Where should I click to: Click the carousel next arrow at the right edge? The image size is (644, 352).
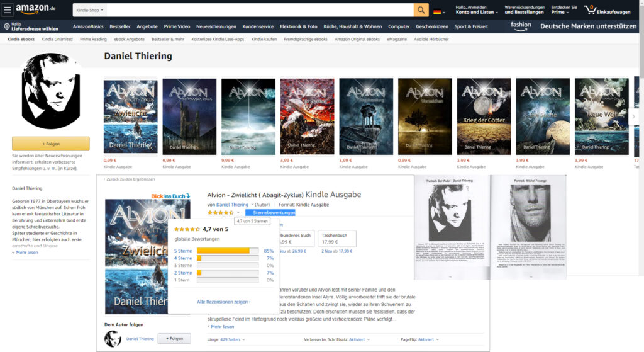[x=634, y=116]
